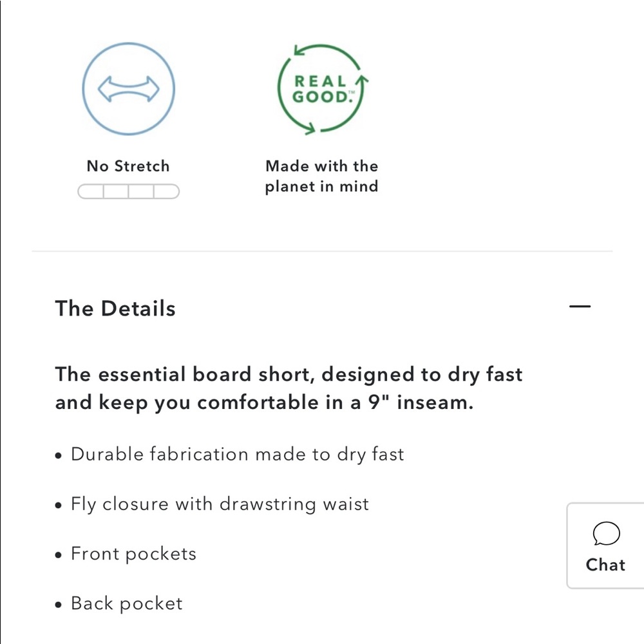Select last segment of stretch scale

pyautogui.click(x=166, y=191)
